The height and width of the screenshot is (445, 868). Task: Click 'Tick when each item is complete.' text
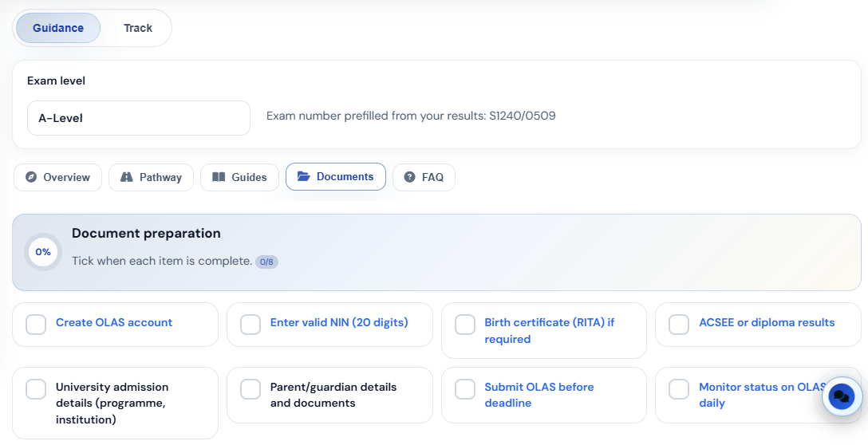coord(162,261)
